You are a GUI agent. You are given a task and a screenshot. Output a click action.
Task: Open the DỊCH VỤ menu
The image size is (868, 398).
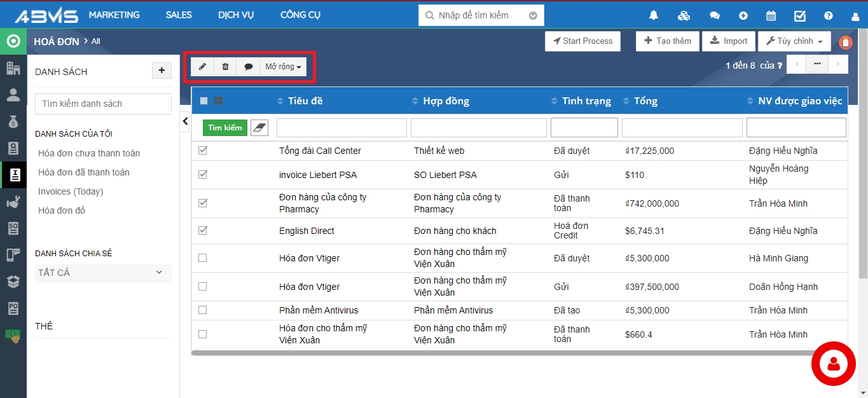coord(236,15)
